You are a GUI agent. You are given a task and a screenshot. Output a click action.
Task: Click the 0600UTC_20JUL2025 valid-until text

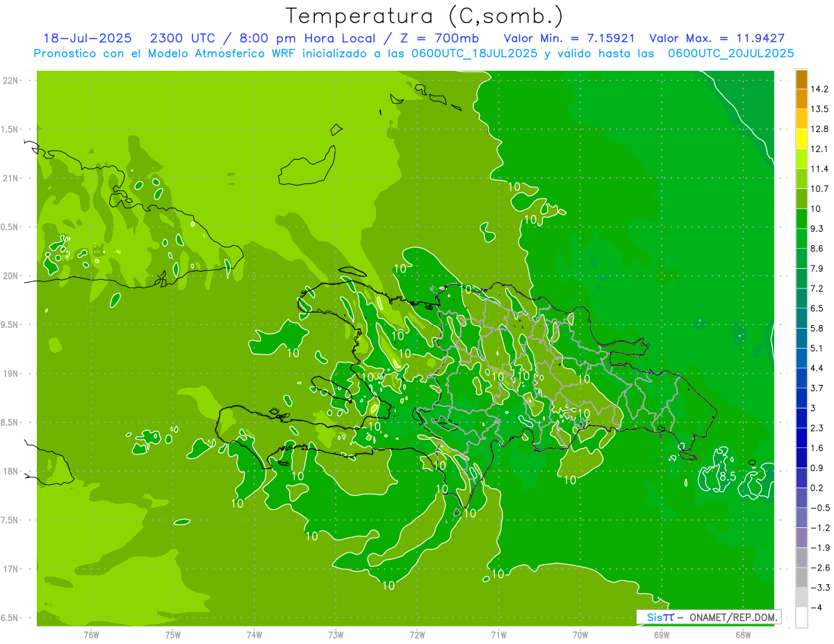(x=730, y=53)
